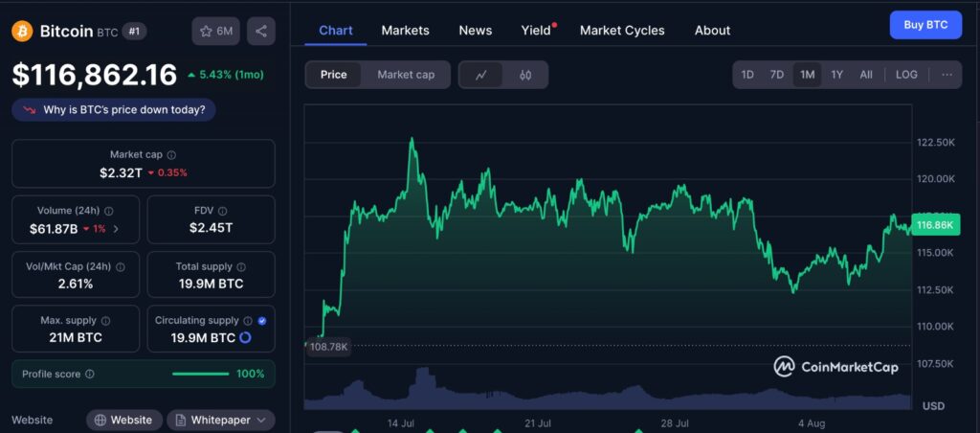Set chart range to 7D

coord(777,75)
